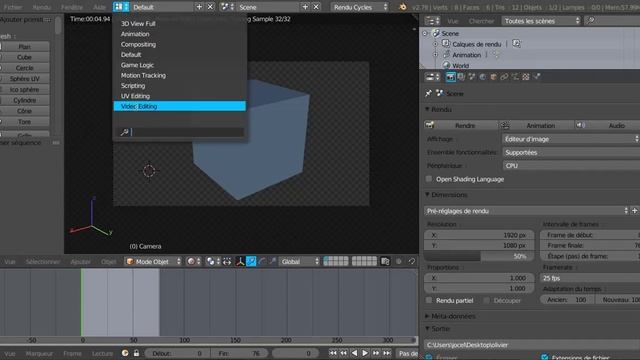Select the World properties tab icon
This screenshot has width=640, height=360.
[483, 77]
